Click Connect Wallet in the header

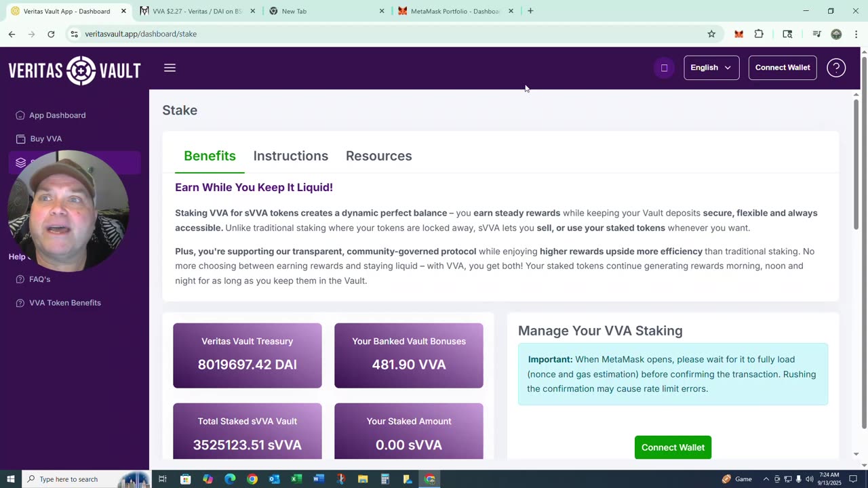coord(783,68)
